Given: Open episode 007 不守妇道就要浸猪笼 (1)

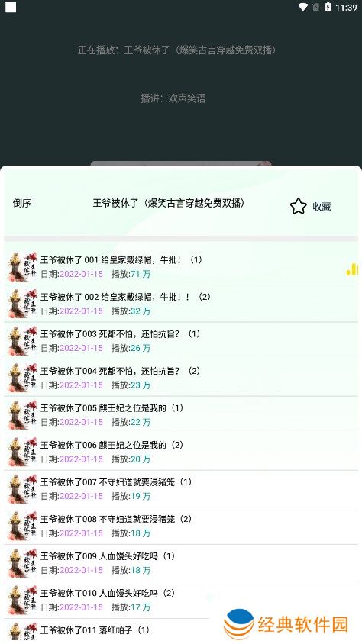Looking at the screenshot, I should pos(181,489).
